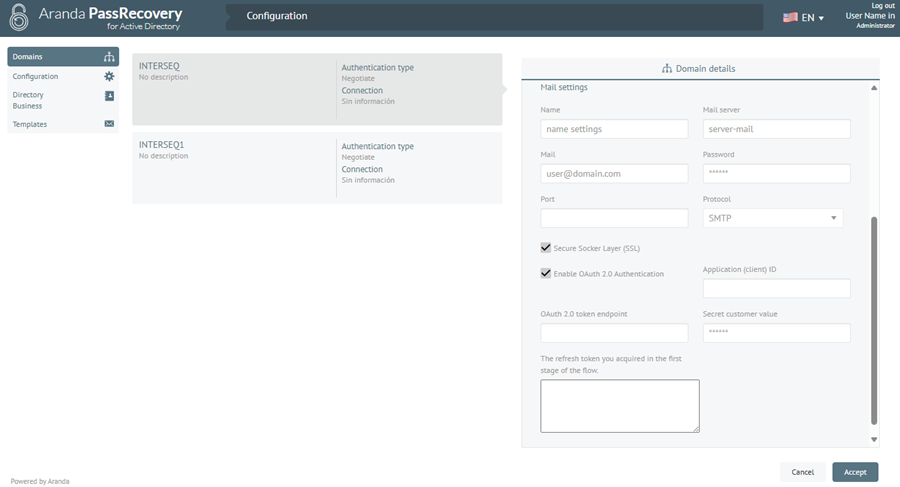This screenshot has width=900, height=487.
Task: Click the Configuration gear icon
Action: pyautogui.click(x=109, y=76)
